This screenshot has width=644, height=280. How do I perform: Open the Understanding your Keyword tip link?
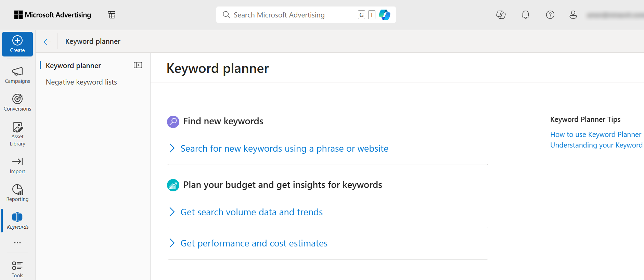(x=596, y=145)
